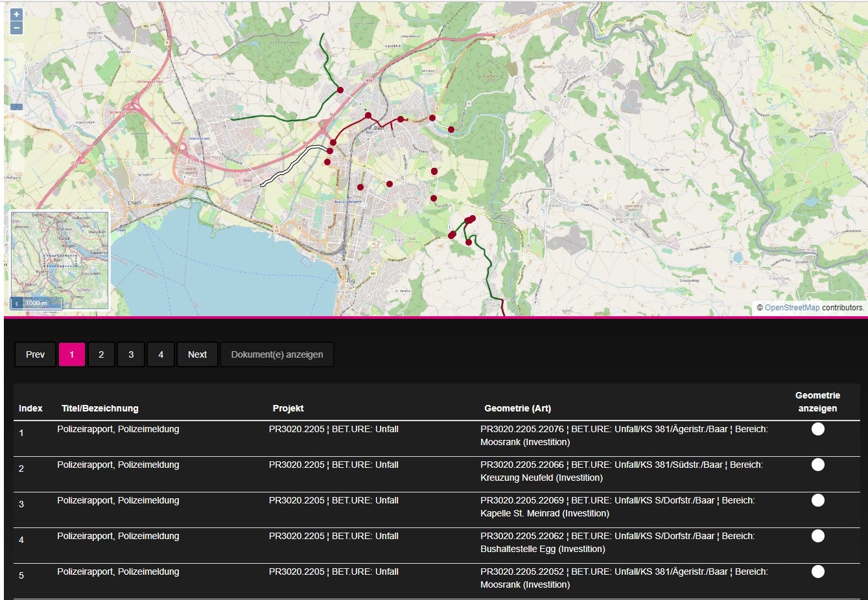Viewport: 868px width, 600px height.
Task: Collapse the overview map with arrow button
Action: click(18, 303)
